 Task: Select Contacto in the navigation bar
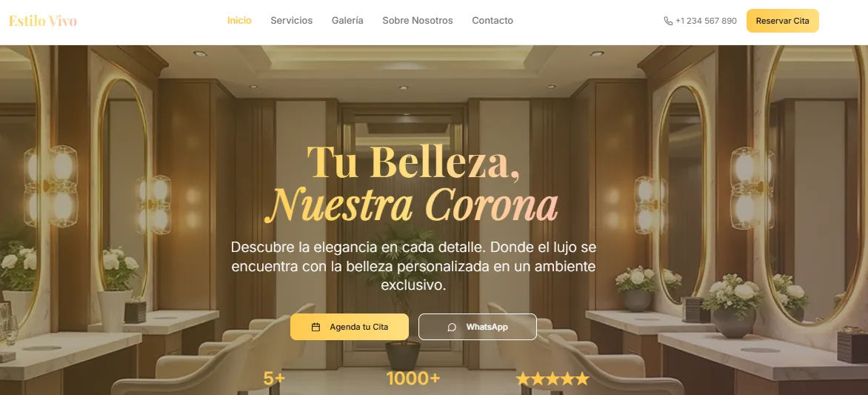tap(492, 21)
